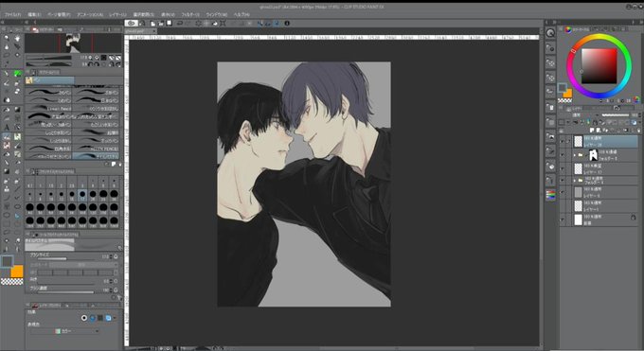Viewport: 644px width, 351px height.
Task: Hide the selected top layer via eye icon
Action: click(563, 142)
